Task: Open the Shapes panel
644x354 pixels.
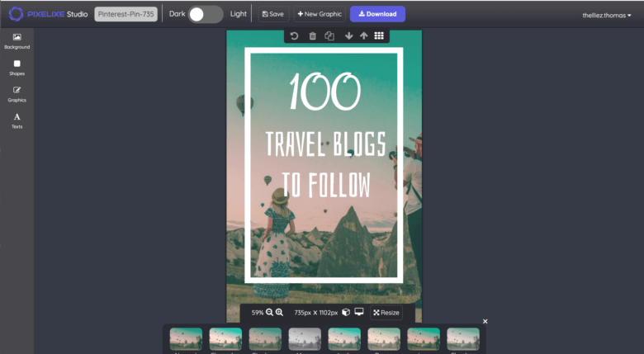Action: (x=17, y=68)
